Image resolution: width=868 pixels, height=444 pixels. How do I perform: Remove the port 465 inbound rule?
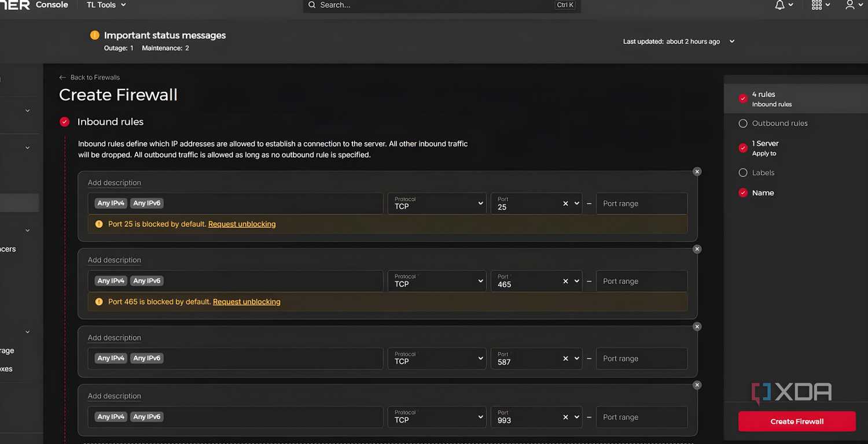coord(697,249)
